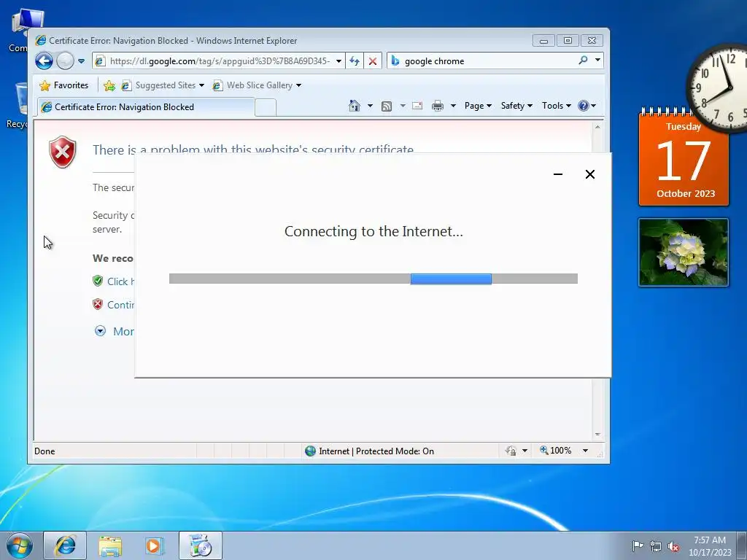The image size is (747, 560).
Task: Click the Web Slice Gallery icon
Action: tap(217, 86)
